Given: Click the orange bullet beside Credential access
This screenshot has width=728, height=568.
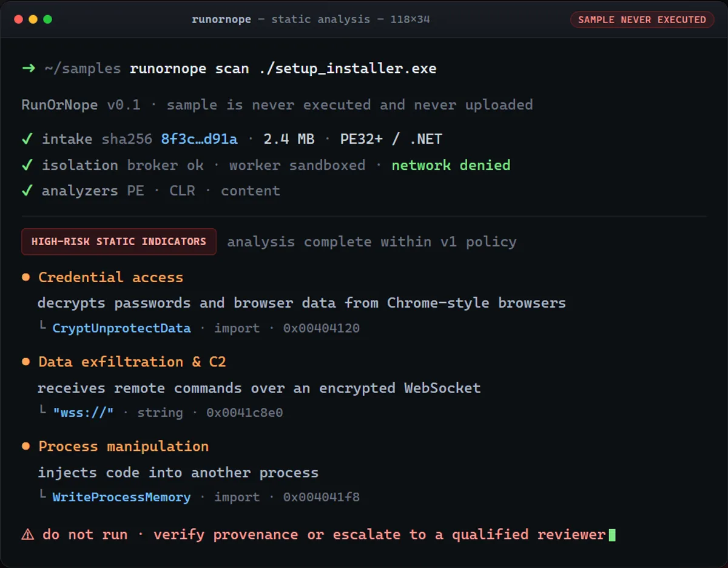Looking at the screenshot, I should point(26,277).
